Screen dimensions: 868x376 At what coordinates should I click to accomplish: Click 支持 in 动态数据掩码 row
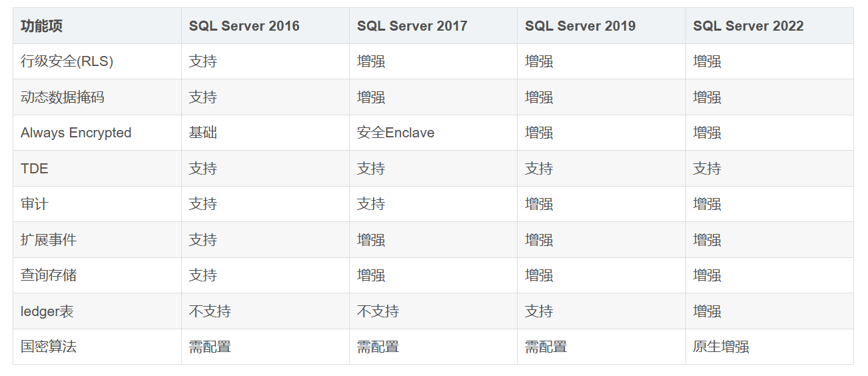point(203,97)
